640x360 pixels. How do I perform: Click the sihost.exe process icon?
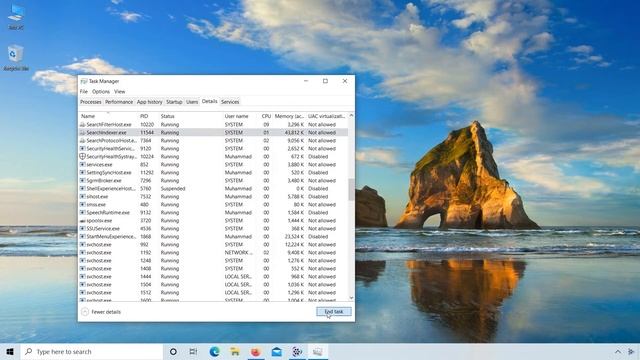coord(82,196)
